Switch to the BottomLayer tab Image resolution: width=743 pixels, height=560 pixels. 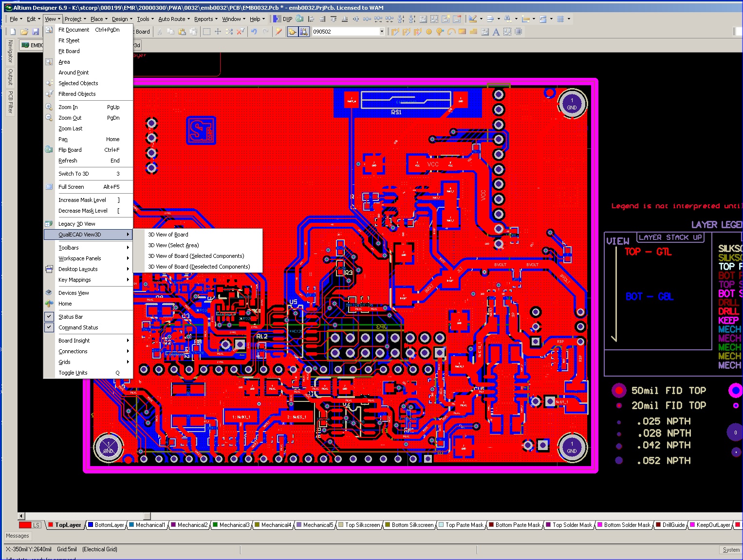coord(106,525)
